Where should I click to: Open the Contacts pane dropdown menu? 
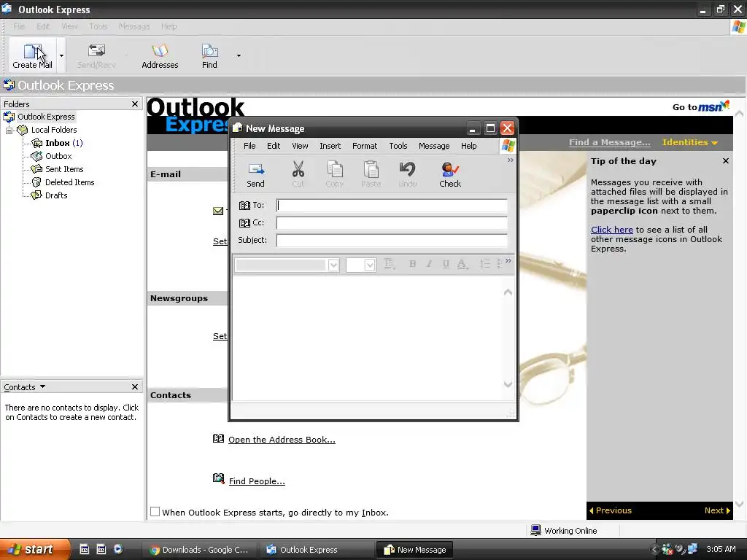click(x=42, y=386)
